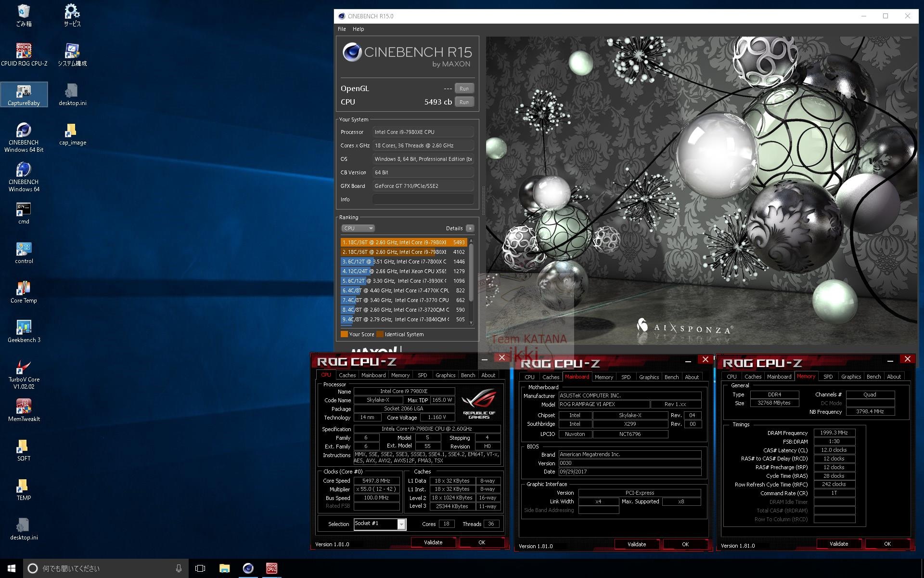Open CINEBENCH Windows 64 Bit desktop icon
Image resolution: width=924 pixels, height=578 pixels.
(24, 137)
